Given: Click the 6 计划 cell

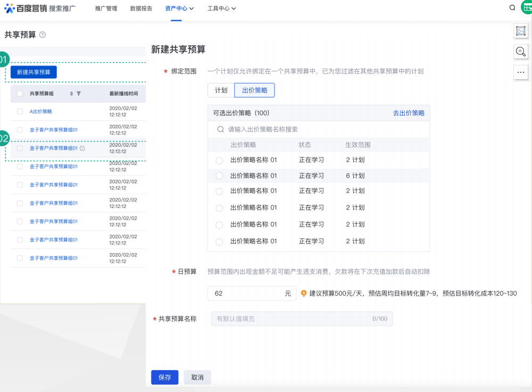Looking at the screenshot, I should point(355,176).
